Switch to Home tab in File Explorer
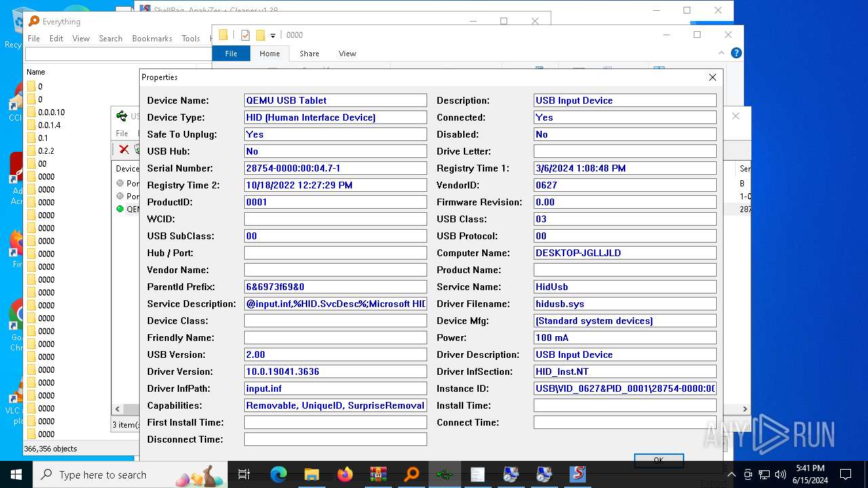Image resolution: width=868 pixels, height=488 pixels. (x=269, y=54)
